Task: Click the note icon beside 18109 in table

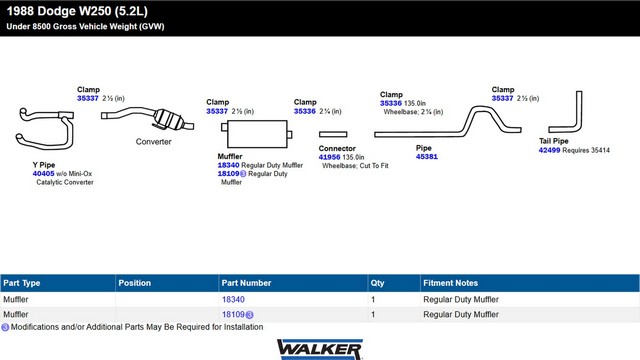Action: 250,315
